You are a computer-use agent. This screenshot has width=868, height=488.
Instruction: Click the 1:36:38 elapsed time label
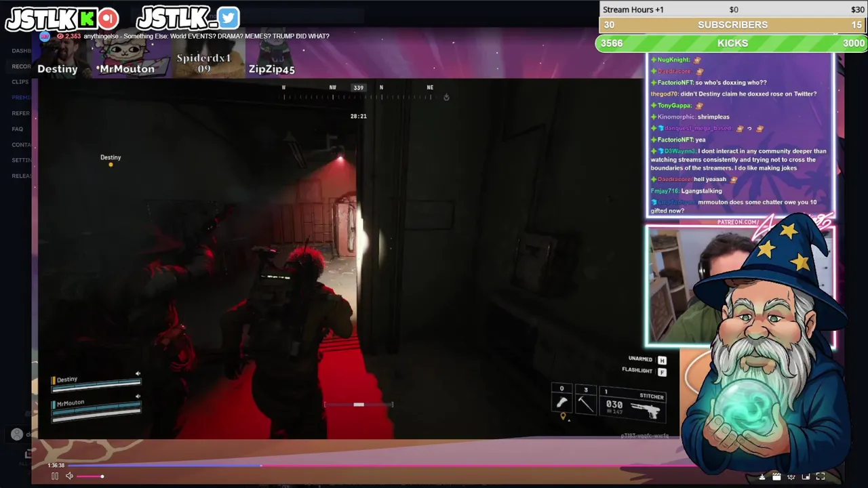click(x=56, y=466)
